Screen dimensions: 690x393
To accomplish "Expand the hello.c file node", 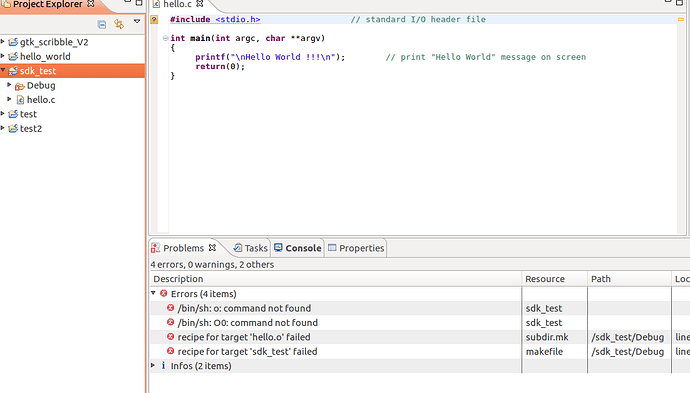I will click(9, 99).
